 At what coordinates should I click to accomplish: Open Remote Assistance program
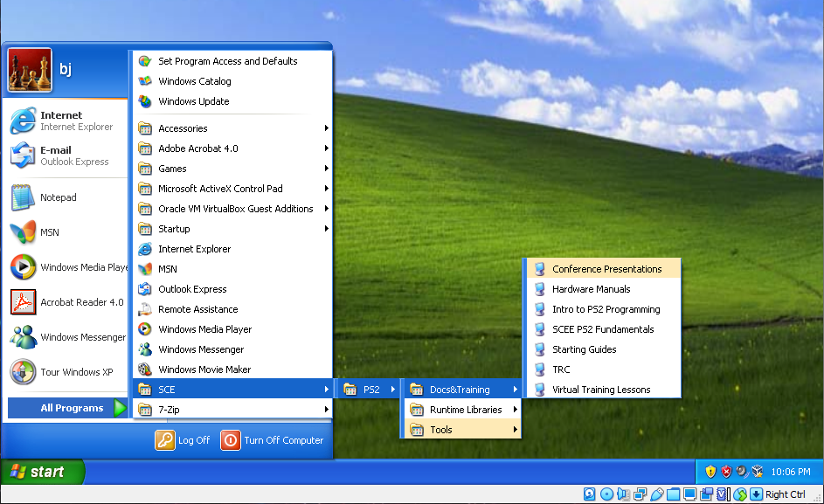(197, 309)
